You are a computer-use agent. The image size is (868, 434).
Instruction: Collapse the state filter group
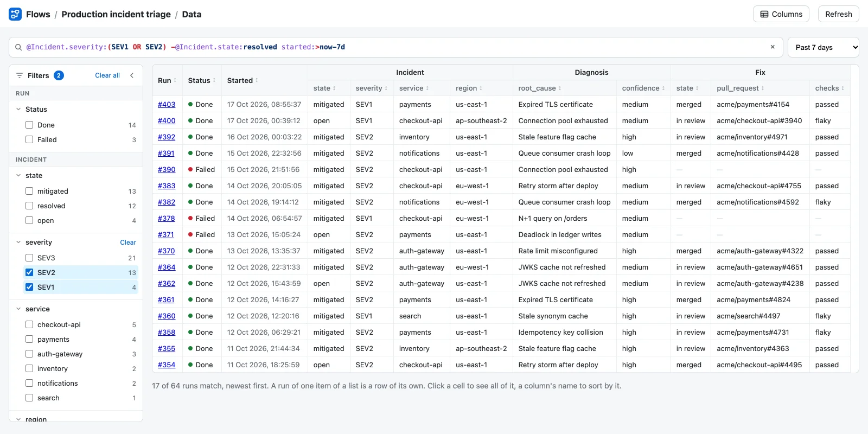[18, 175]
